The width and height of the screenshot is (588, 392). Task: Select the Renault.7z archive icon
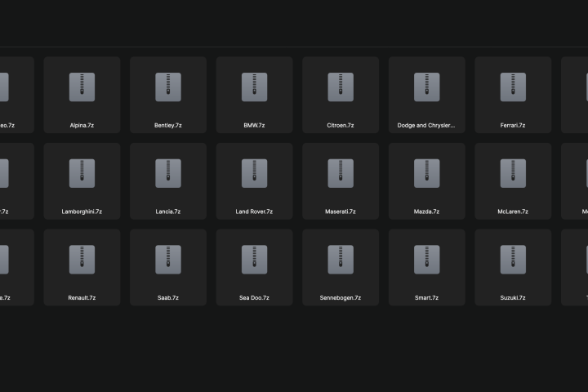82,260
